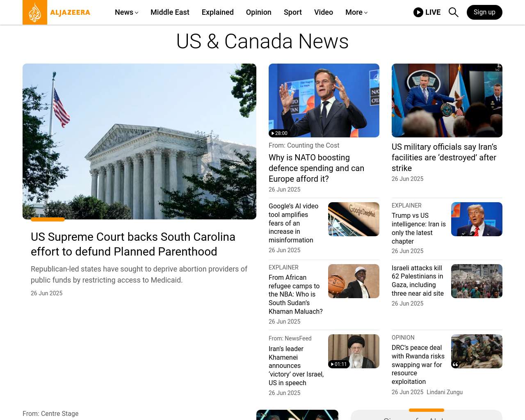Play the 28:00 NATO video badge
Screen dimensions: 525x420
tap(279, 133)
